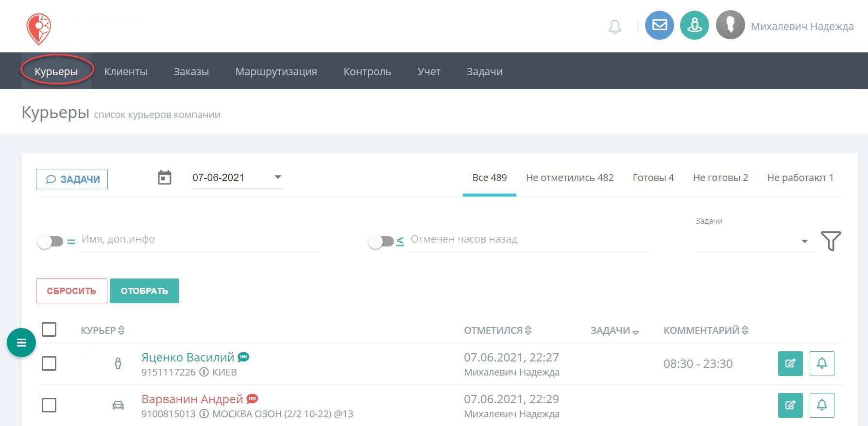
Task: Edit the Варванин Андрей courier entry
Action: (790, 405)
